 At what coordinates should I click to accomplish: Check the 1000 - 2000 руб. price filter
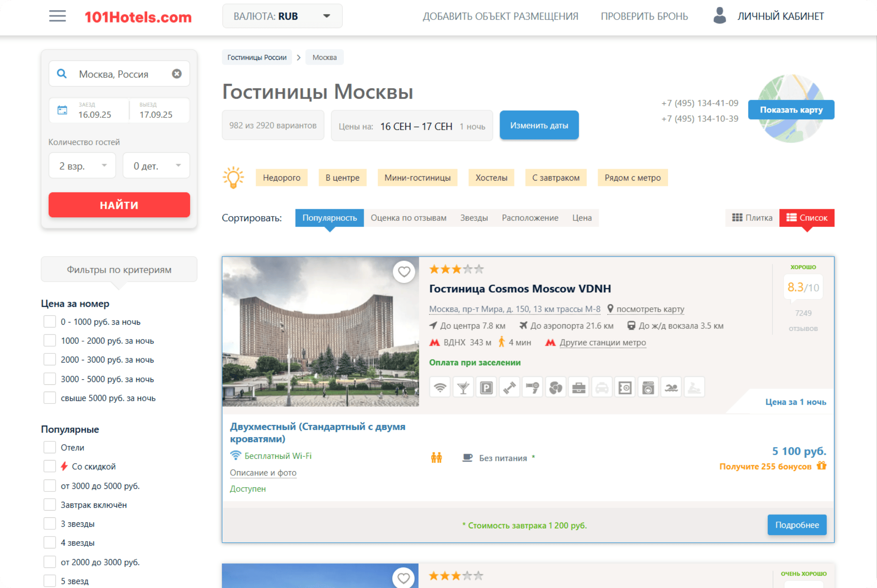pyautogui.click(x=49, y=340)
